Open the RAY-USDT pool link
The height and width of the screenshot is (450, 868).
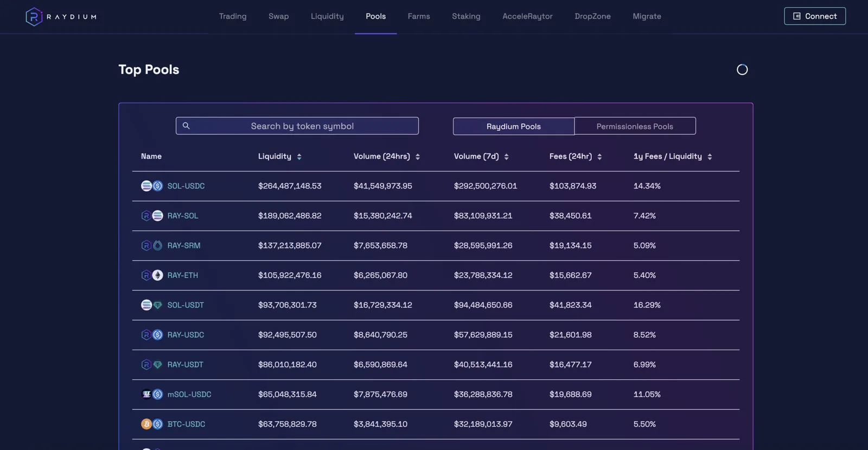[x=186, y=365]
